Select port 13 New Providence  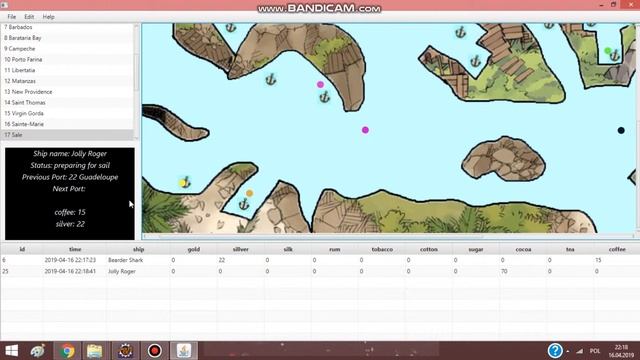[x=67, y=92]
